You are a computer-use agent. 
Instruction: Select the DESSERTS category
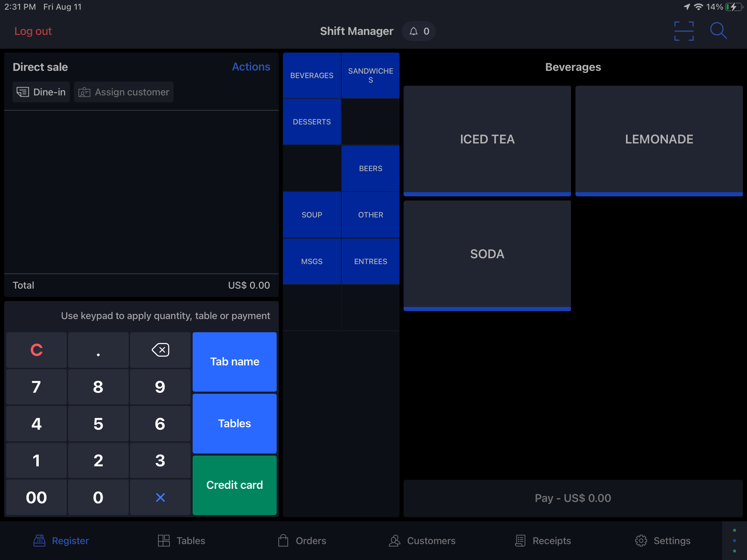(x=312, y=122)
